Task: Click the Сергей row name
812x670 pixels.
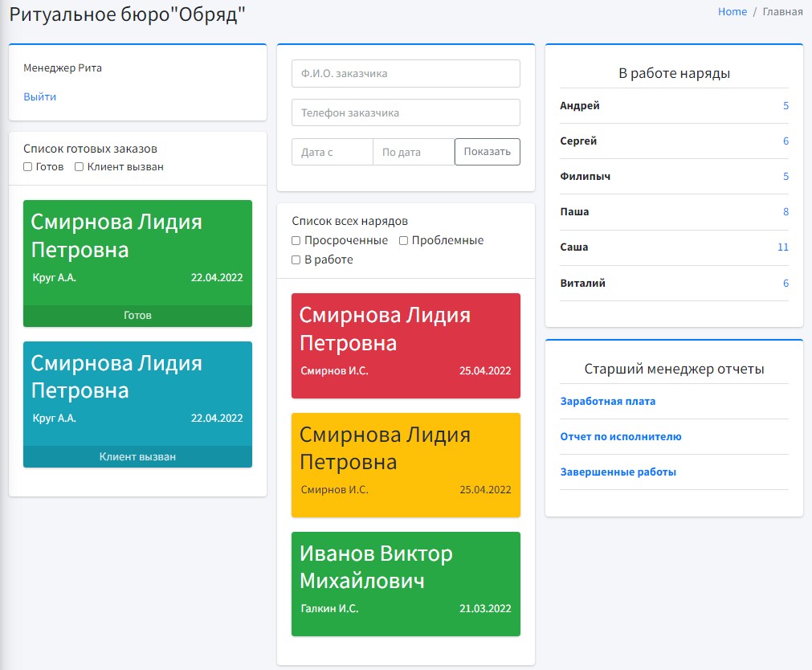Action: pyautogui.click(x=578, y=141)
